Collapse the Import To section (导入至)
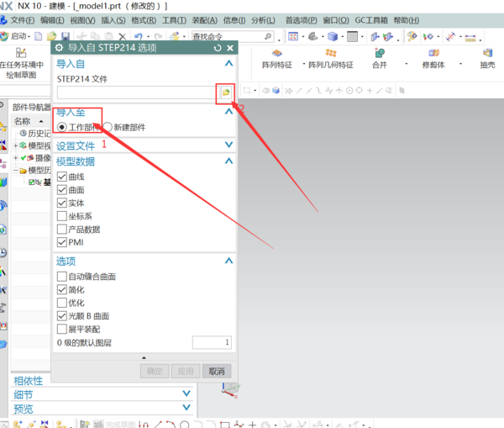The height and width of the screenshot is (428, 504). [228, 112]
